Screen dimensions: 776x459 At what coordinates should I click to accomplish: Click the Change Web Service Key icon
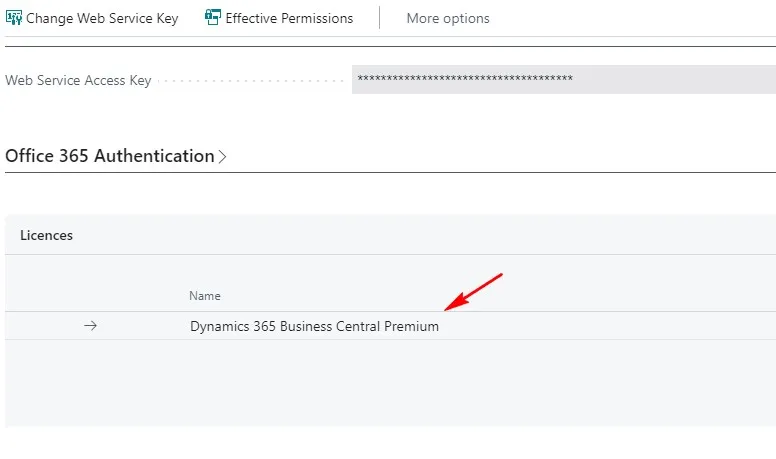pos(14,18)
